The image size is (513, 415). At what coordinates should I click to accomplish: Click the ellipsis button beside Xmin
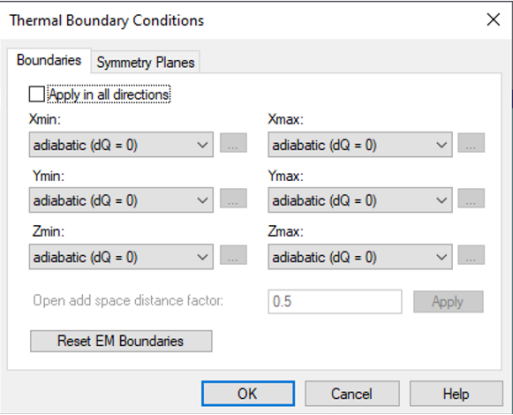tap(233, 143)
